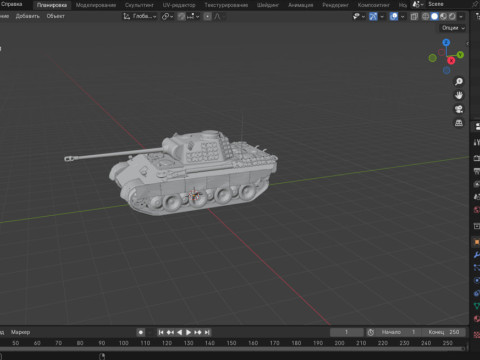Open the Справка (Help) menu
This screenshot has height=360, width=480.
[x=11, y=4]
